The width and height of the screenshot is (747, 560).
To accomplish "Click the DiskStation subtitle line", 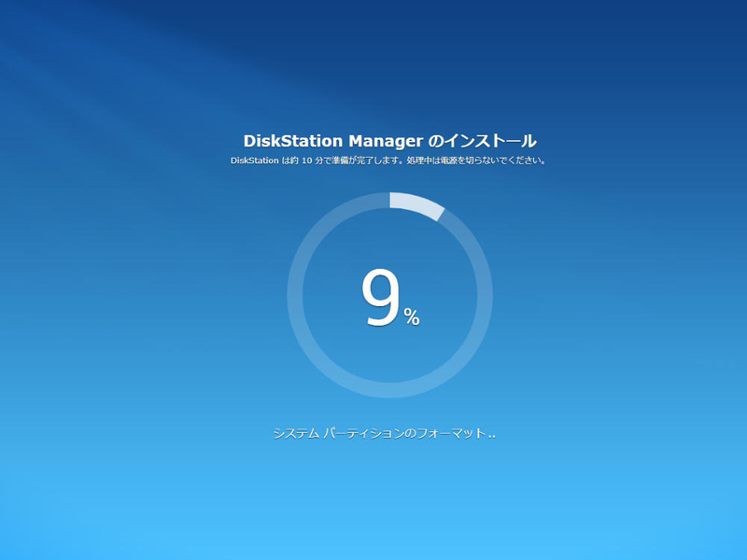I will point(391,160).
